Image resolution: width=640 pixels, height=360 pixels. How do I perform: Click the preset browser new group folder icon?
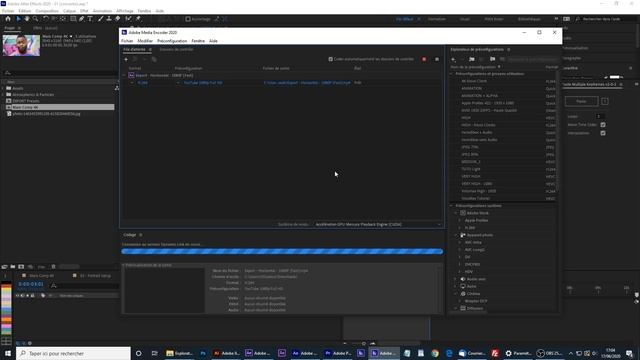click(x=472, y=60)
